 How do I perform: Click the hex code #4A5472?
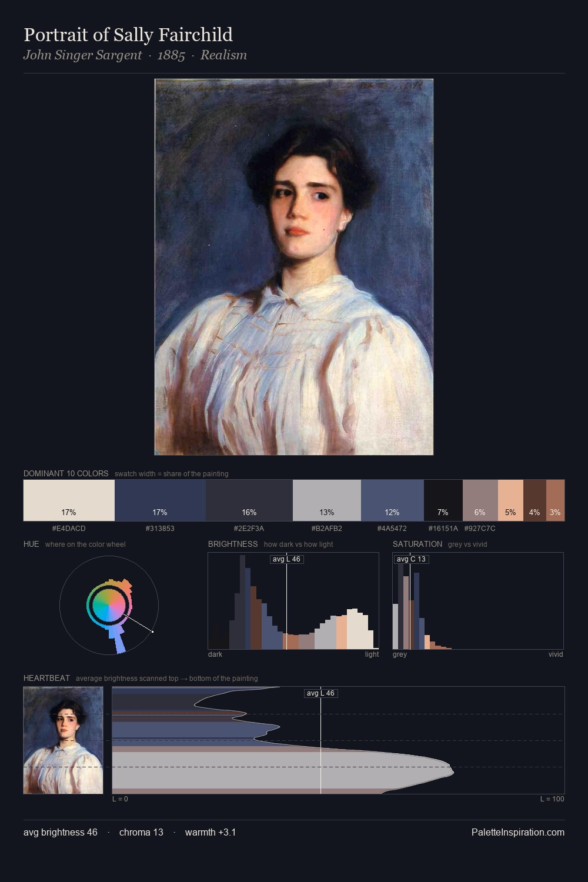coord(392,529)
